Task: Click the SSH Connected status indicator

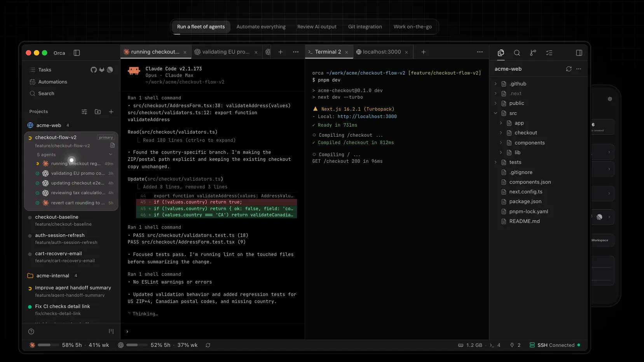Action: 555,345
